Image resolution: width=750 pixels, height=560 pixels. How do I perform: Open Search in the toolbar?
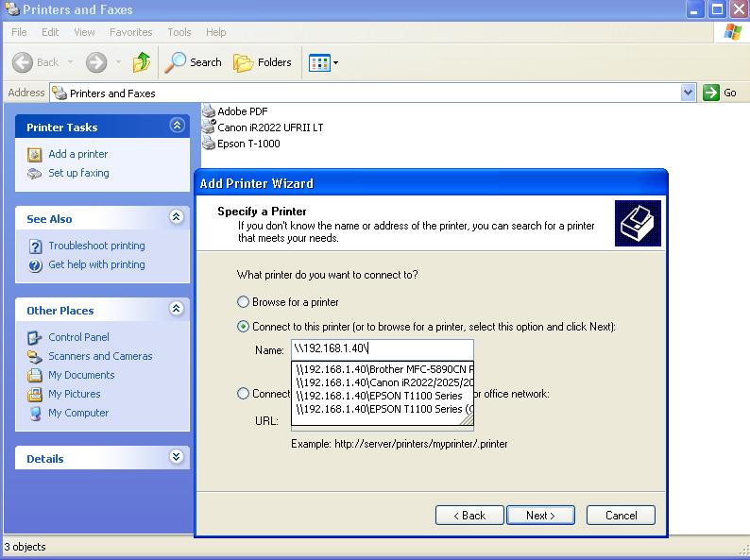click(x=194, y=62)
